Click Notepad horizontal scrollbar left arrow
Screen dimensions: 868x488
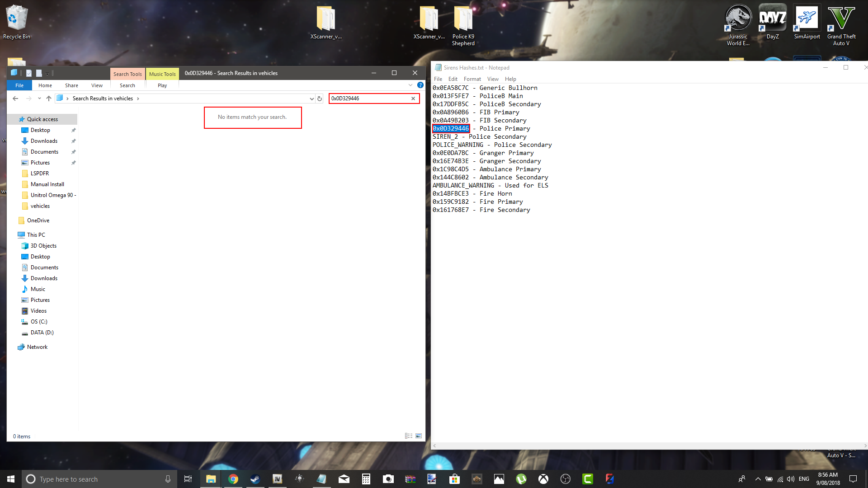tap(434, 446)
